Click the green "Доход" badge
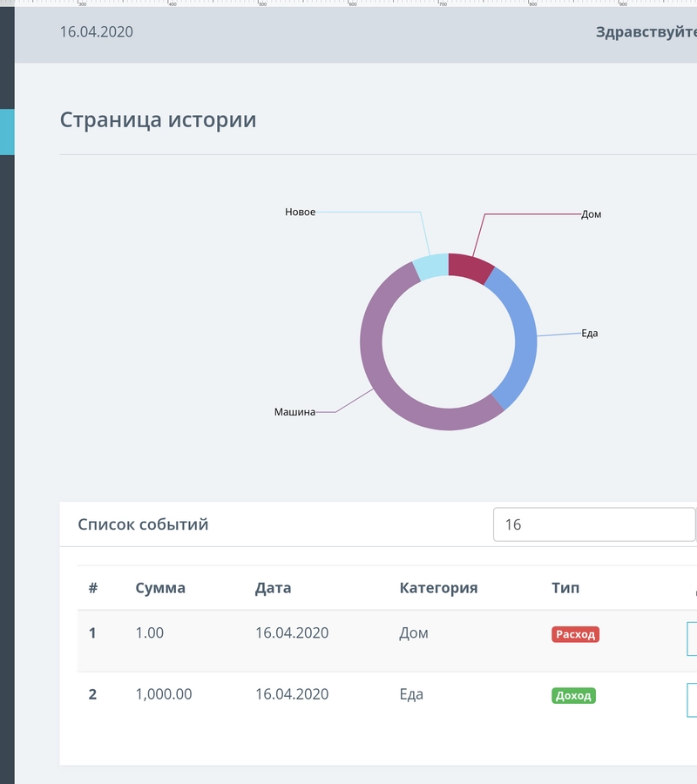697x784 pixels. 573,695
